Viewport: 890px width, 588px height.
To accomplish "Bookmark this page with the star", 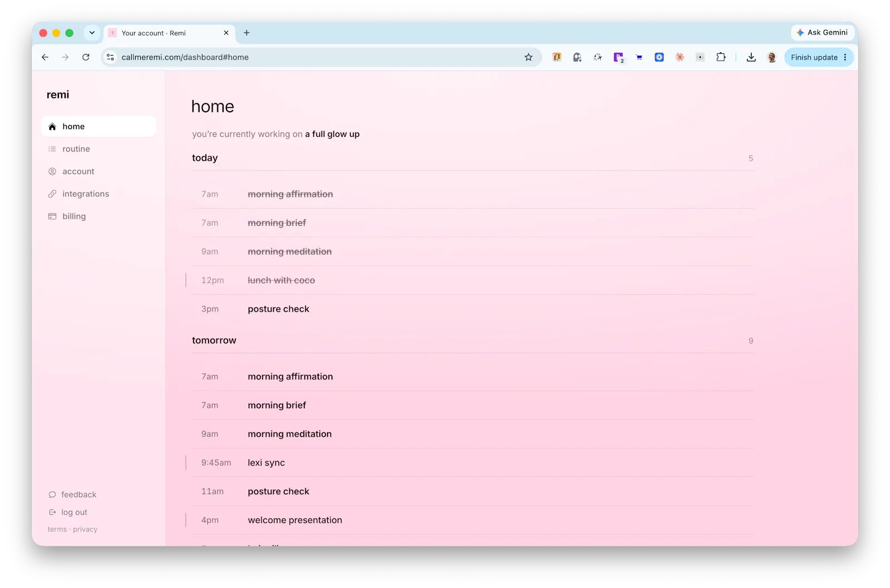I will 528,57.
